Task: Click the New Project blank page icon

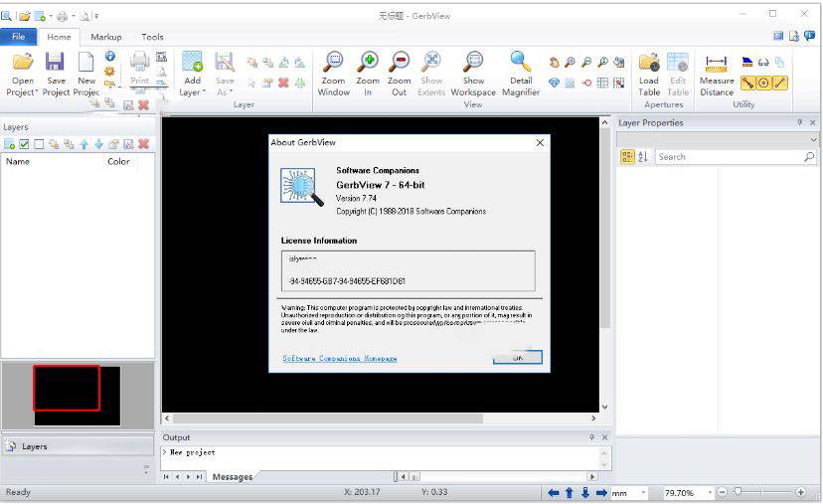Action: point(86,62)
